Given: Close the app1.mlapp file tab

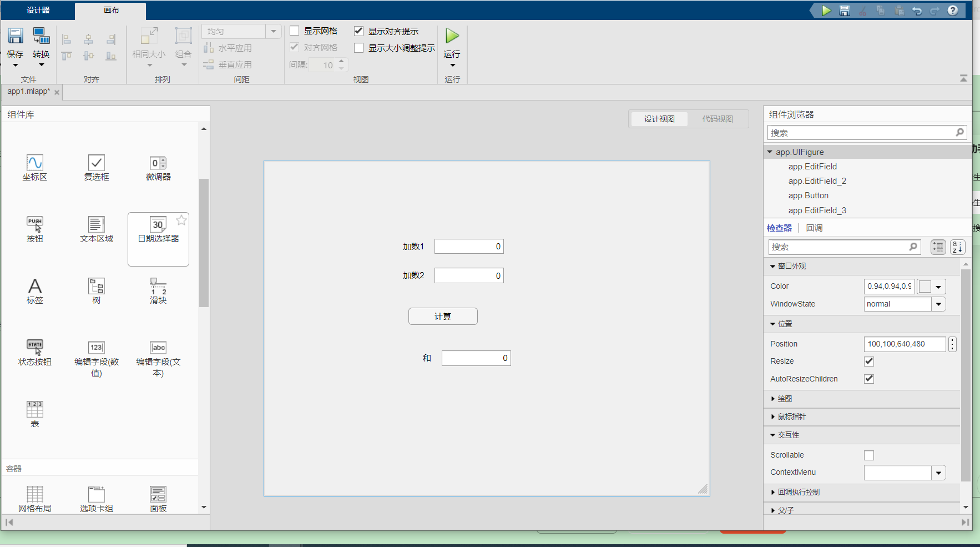Looking at the screenshot, I should [57, 92].
